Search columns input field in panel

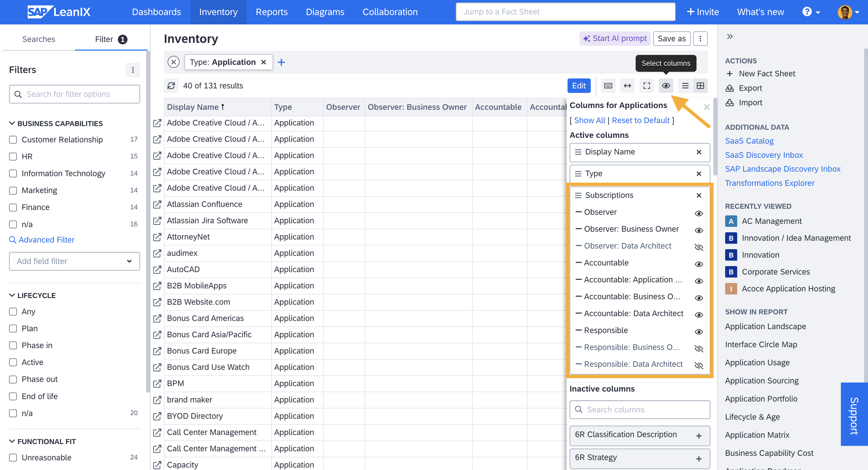(640, 409)
